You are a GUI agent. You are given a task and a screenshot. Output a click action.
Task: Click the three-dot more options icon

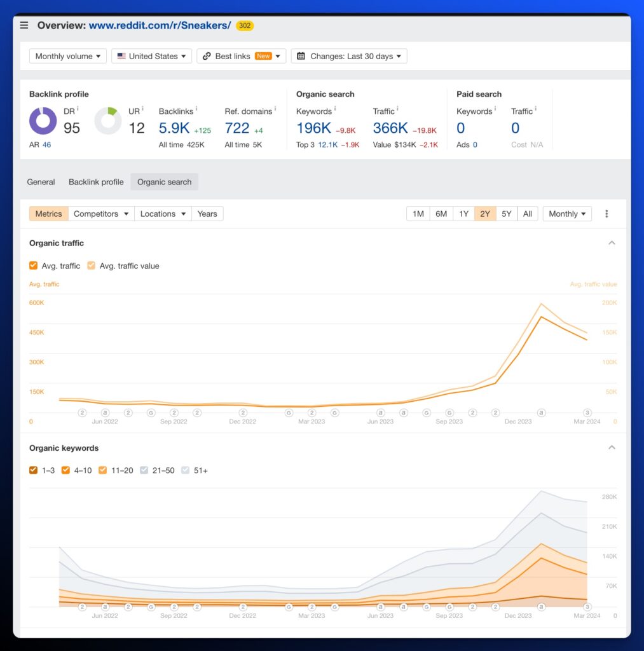click(x=606, y=214)
